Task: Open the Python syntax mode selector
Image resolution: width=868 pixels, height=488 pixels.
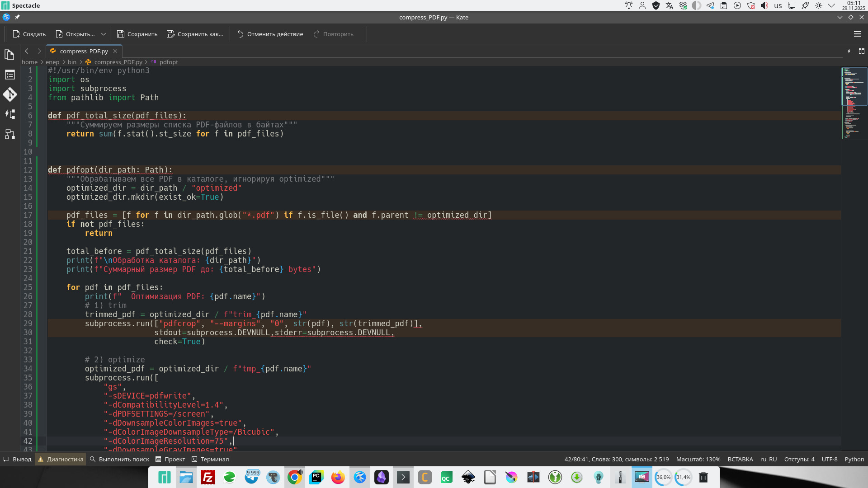Action: click(854, 459)
